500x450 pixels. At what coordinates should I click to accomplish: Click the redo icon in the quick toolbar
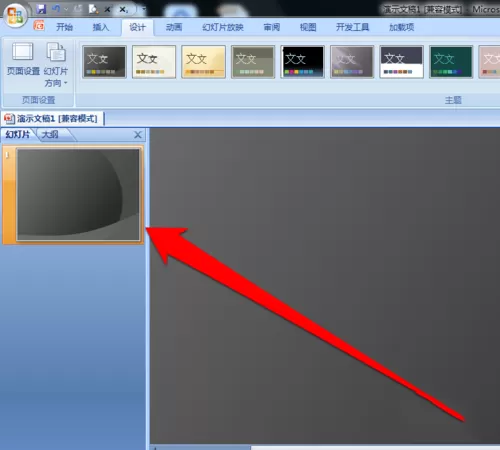point(78,9)
